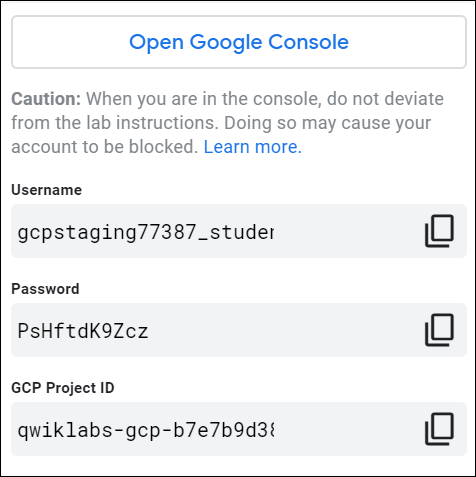Image resolution: width=476 pixels, height=477 pixels.
Task: Click blank space inside the Project ID box
Action: point(347,429)
